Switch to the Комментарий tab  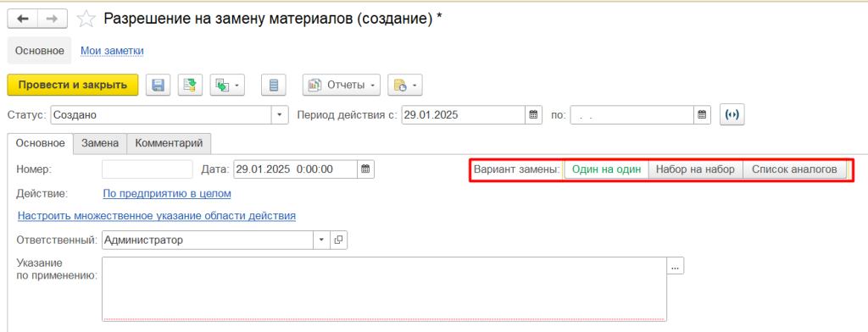[x=169, y=143]
